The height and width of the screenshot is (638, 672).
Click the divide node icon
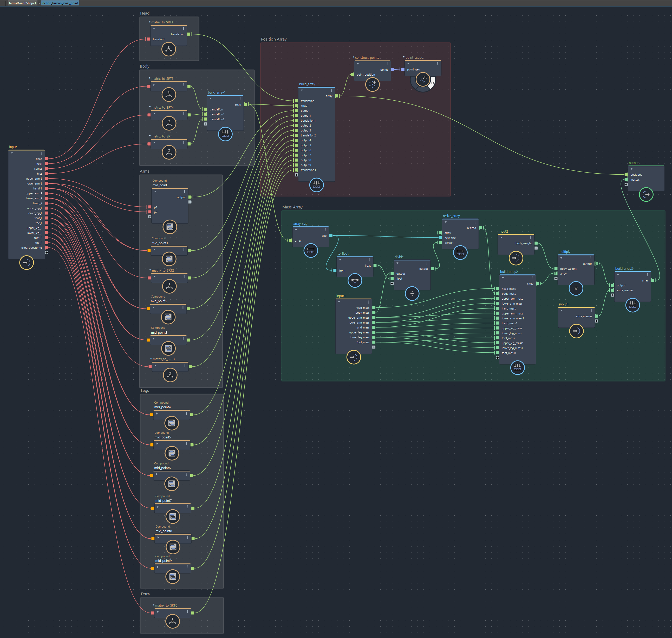pyautogui.click(x=412, y=293)
